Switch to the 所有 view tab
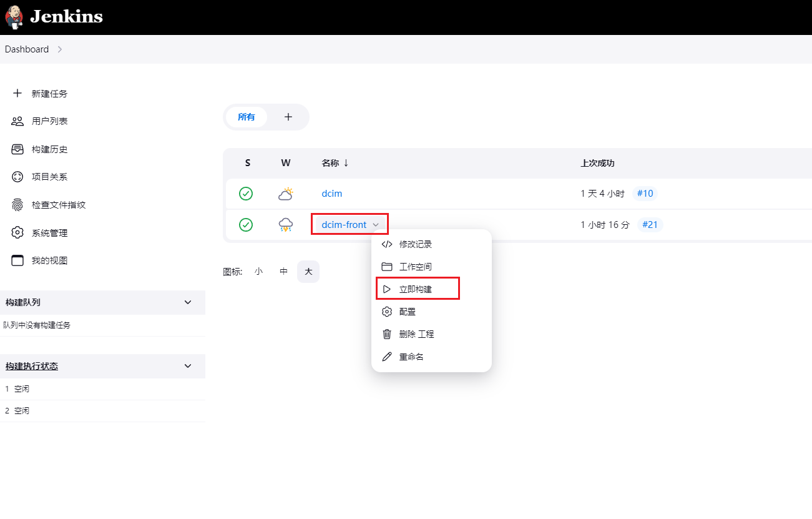Image resolution: width=812 pixels, height=519 pixels. coord(247,117)
